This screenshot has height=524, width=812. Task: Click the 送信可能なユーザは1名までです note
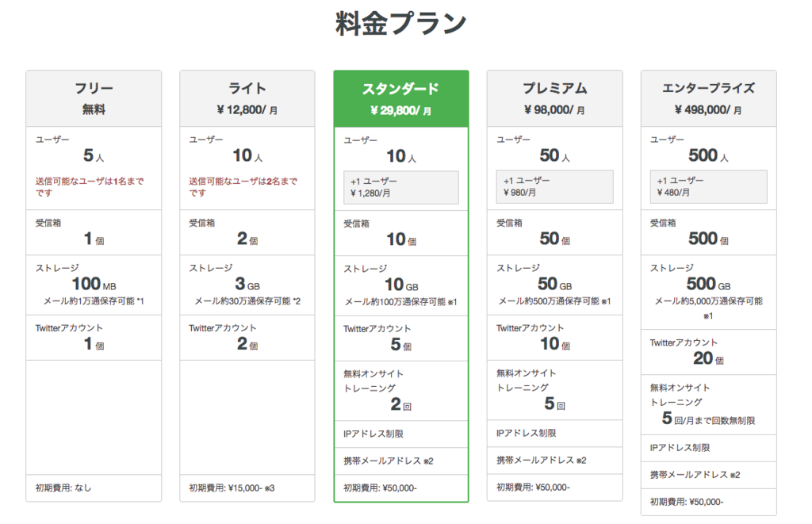(90, 187)
